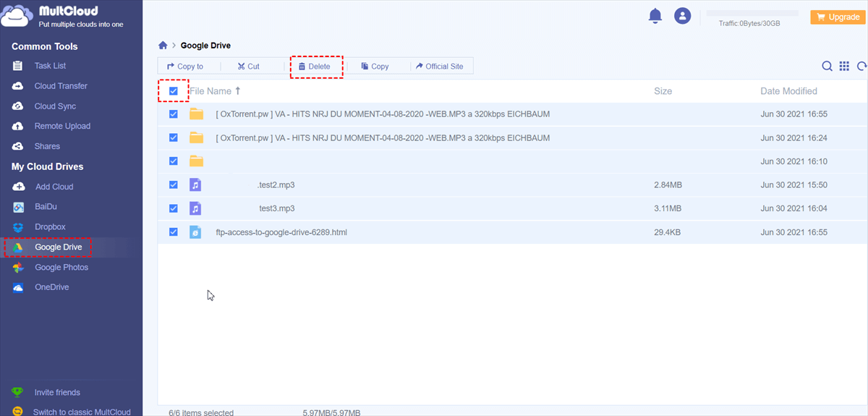Click the Dropbox logo icon
Image resolution: width=868 pixels, height=416 pixels.
coord(19,227)
